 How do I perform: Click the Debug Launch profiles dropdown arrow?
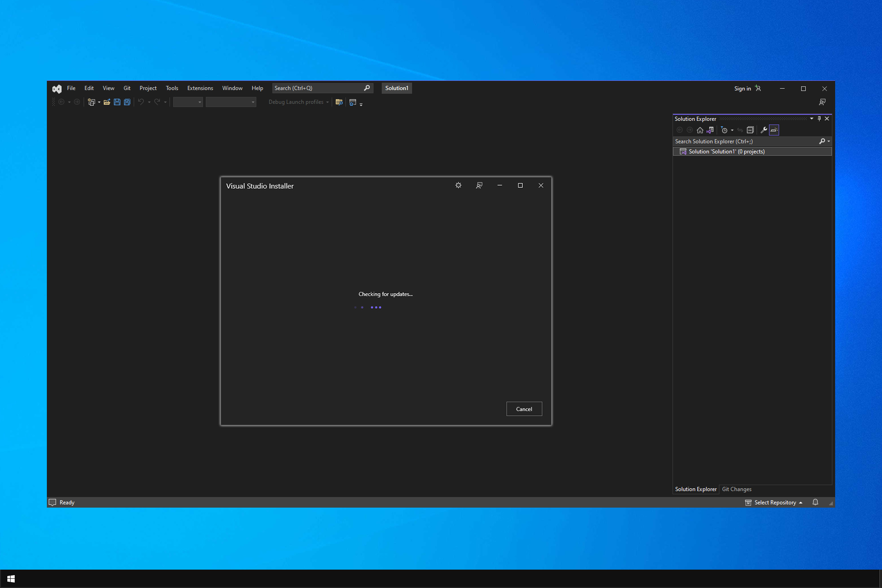tap(328, 102)
